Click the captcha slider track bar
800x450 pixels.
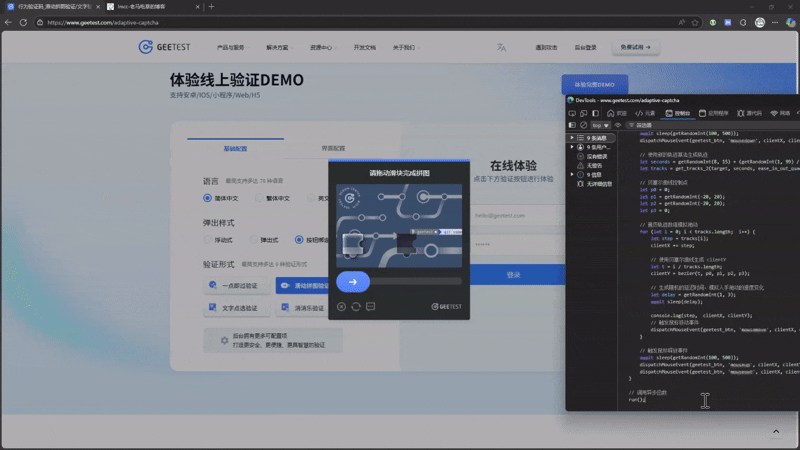coord(416,282)
